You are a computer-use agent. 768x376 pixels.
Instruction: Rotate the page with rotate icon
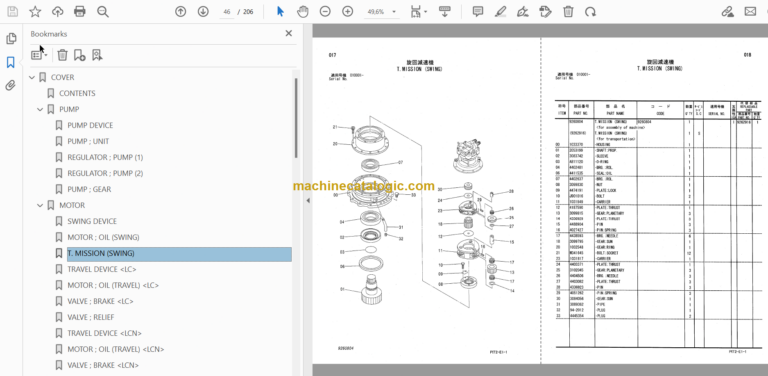tap(590, 12)
